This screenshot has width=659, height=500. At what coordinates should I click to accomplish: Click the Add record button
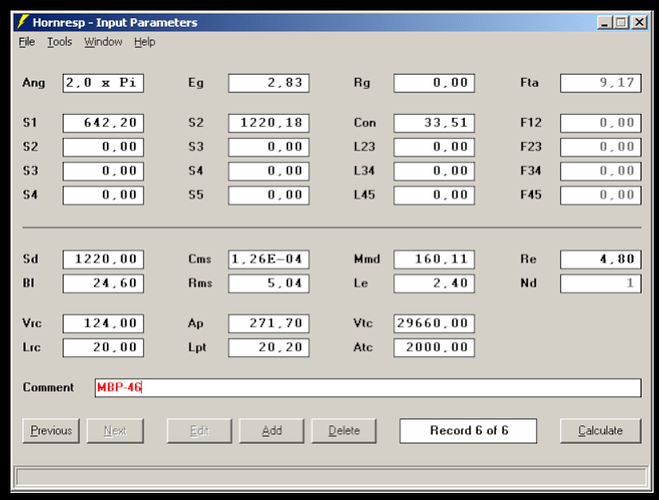pyautogui.click(x=272, y=431)
